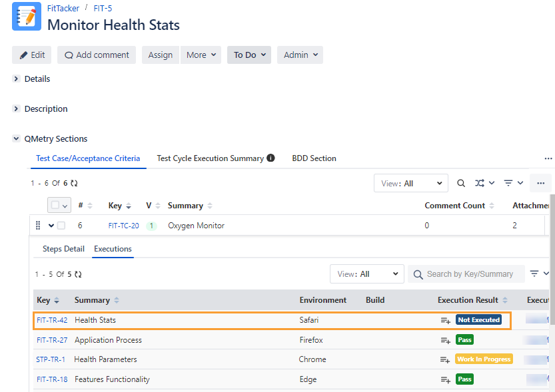Select the Executions tab
The height and width of the screenshot is (392, 555).
[x=113, y=249]
